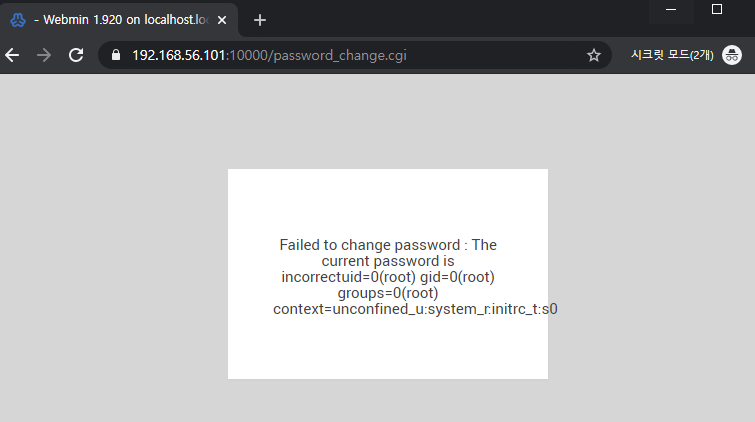Open a new tab with plus button
Image resolution: width=755 pixels, height=422 pixels.
(x=260, y=20)
